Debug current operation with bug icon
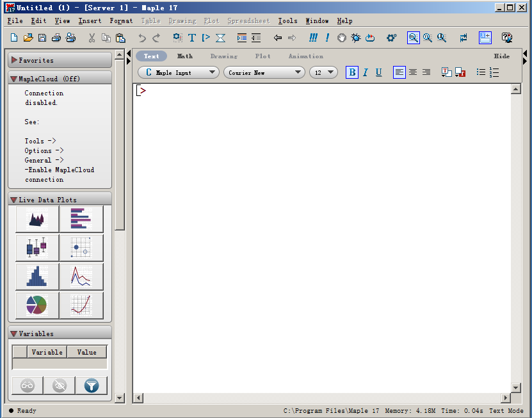532x418 pixels. coord(356,38)
